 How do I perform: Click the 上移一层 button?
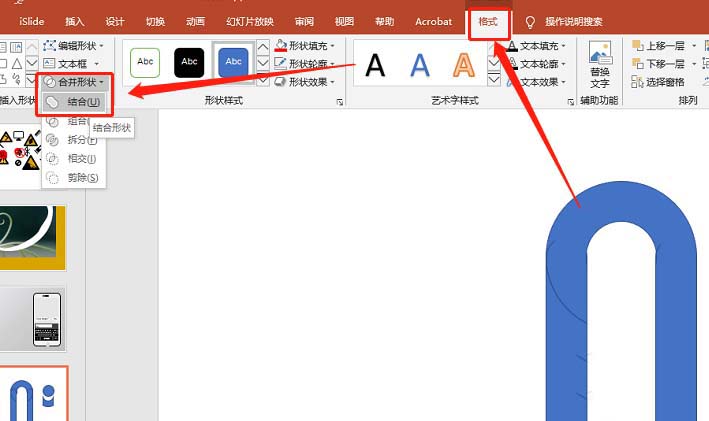(x=659, y=46)
